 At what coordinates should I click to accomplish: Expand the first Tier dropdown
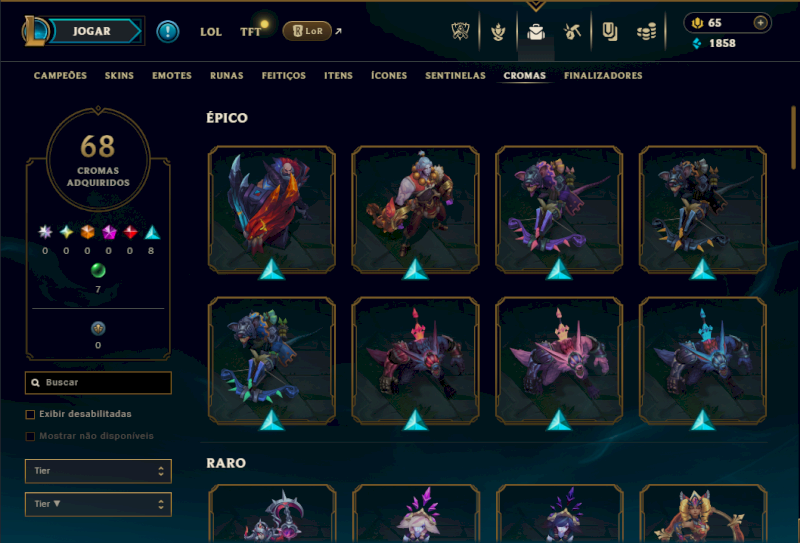98,471
